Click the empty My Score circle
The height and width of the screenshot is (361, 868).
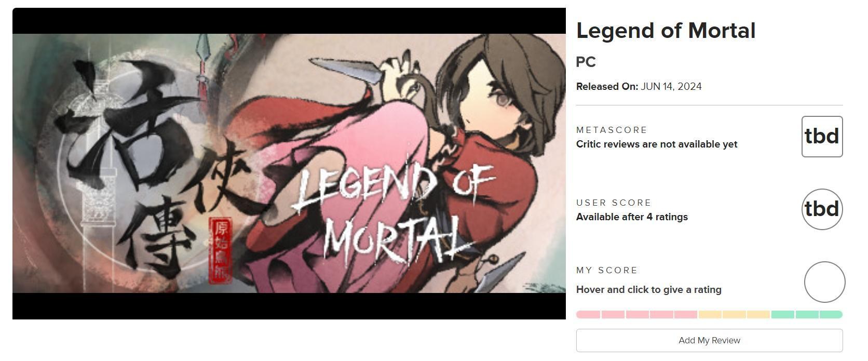coord(824,282)
